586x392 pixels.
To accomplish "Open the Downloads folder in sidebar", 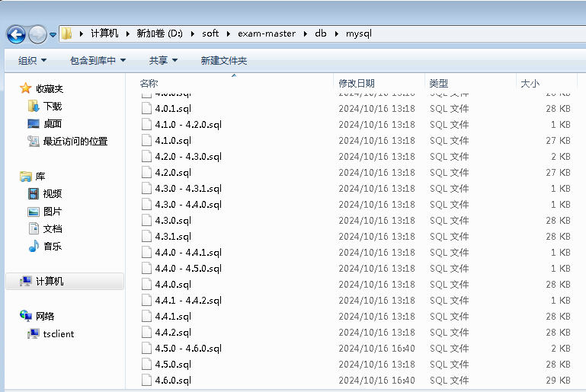I will [52, 107].
